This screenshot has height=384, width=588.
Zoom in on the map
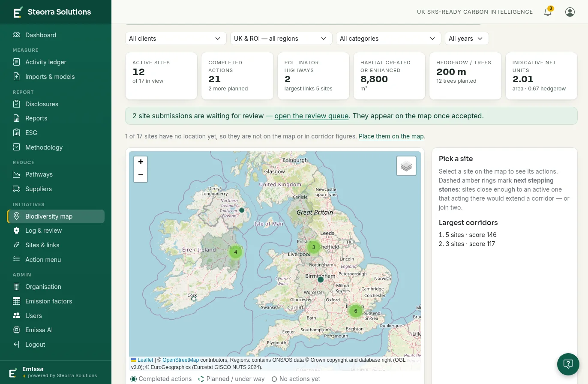[x=141, y=162]
